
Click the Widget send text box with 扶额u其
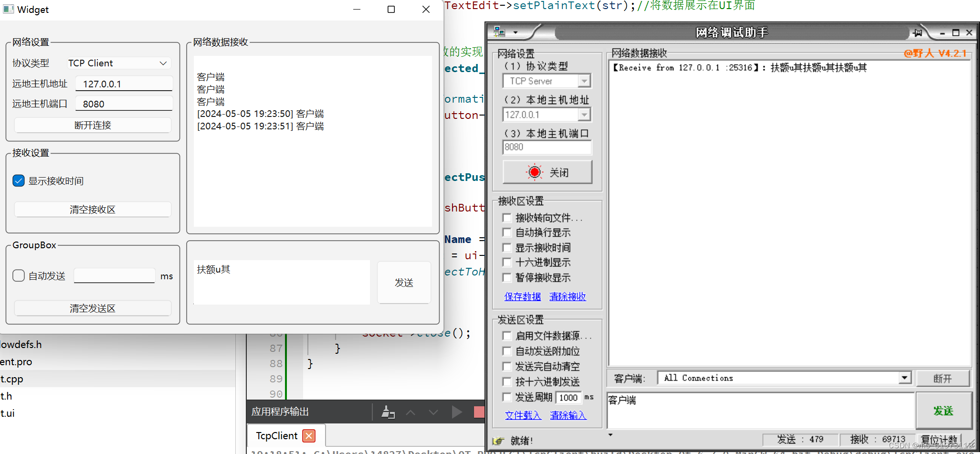282,282
